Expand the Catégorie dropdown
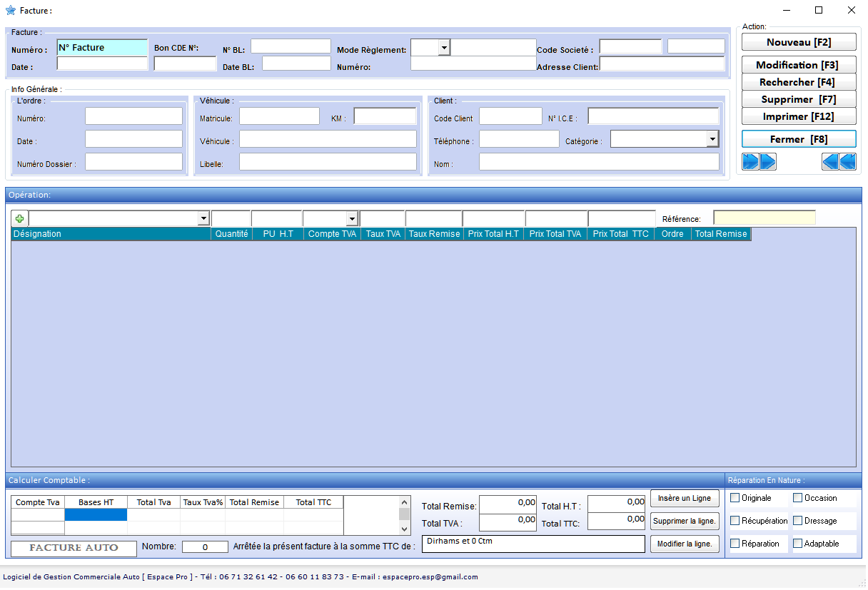The width and height of the screenshot is (868, 590). 712,139
